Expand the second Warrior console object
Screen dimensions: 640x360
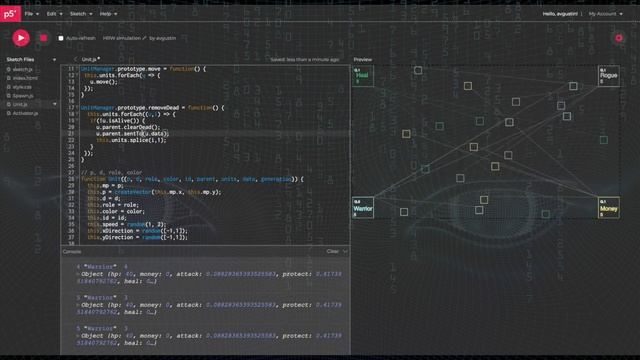pos(78,305)
